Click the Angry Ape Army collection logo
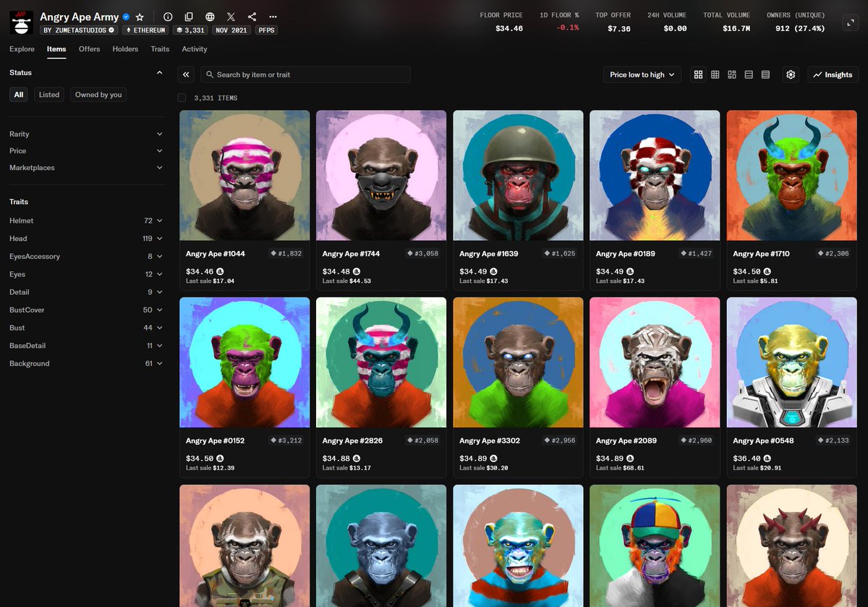 click(21, 22)
